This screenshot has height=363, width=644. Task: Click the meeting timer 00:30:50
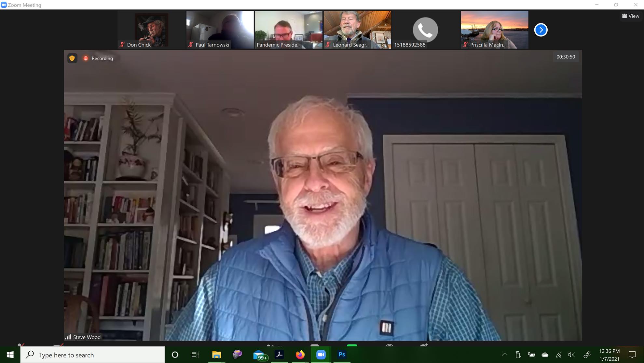pyautogui.click(x=565, y=57)
